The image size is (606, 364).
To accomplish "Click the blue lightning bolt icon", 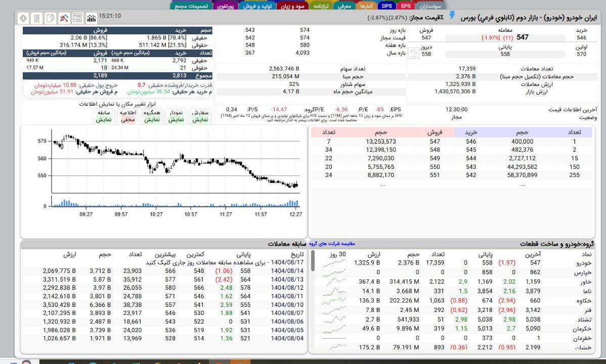I will coord(452,17).
